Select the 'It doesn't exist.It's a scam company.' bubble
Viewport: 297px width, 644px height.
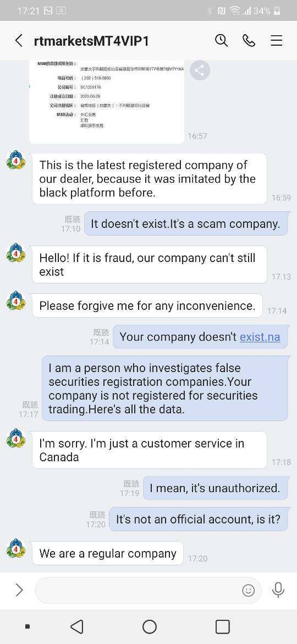coord(186,224)
